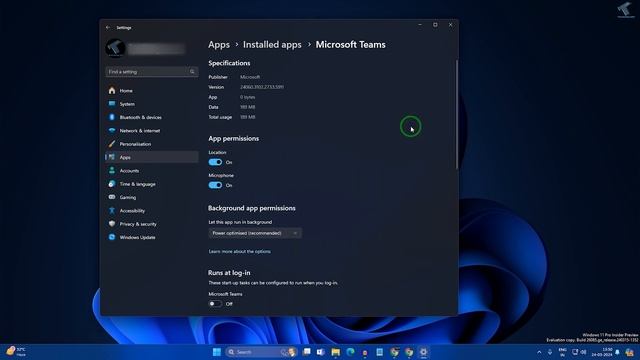
Task: Open Network & internet settings
Action: pos(152,131)
